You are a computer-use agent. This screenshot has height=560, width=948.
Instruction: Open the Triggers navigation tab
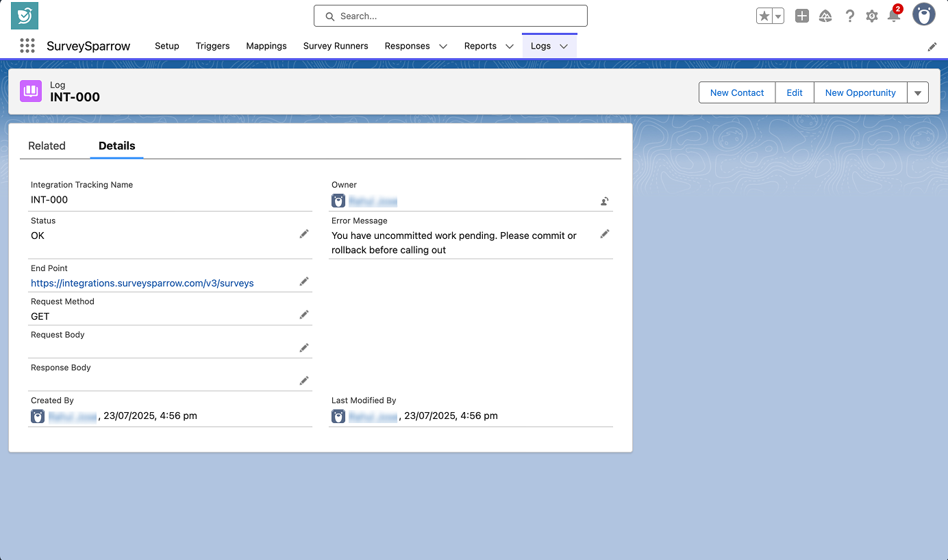pyautogui.click(x=212, y=46)
